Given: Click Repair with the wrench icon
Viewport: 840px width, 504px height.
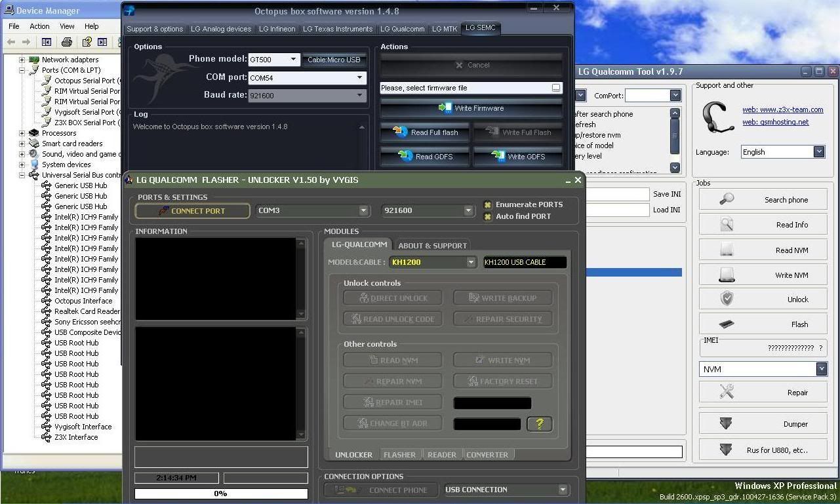Looking at the screenshot, I should pos(763,393).
